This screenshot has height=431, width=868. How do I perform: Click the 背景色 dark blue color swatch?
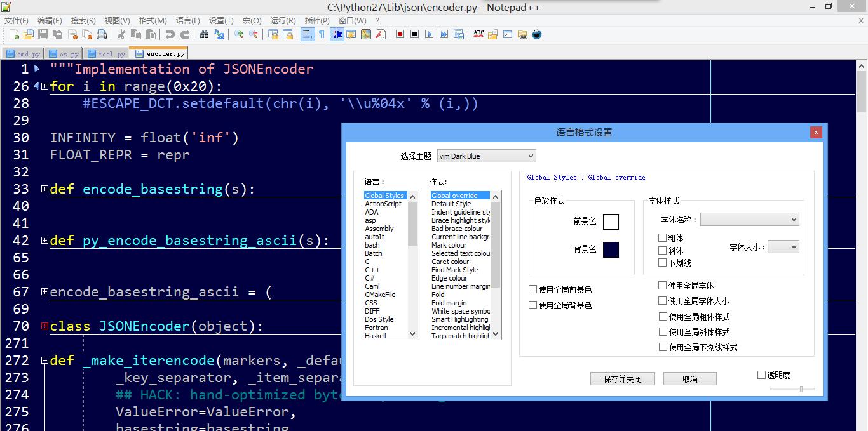coord(611,249)
